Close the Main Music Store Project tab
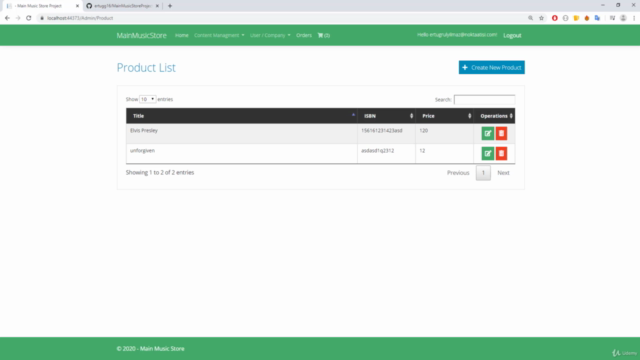640x360 pixels. (77, 6)
